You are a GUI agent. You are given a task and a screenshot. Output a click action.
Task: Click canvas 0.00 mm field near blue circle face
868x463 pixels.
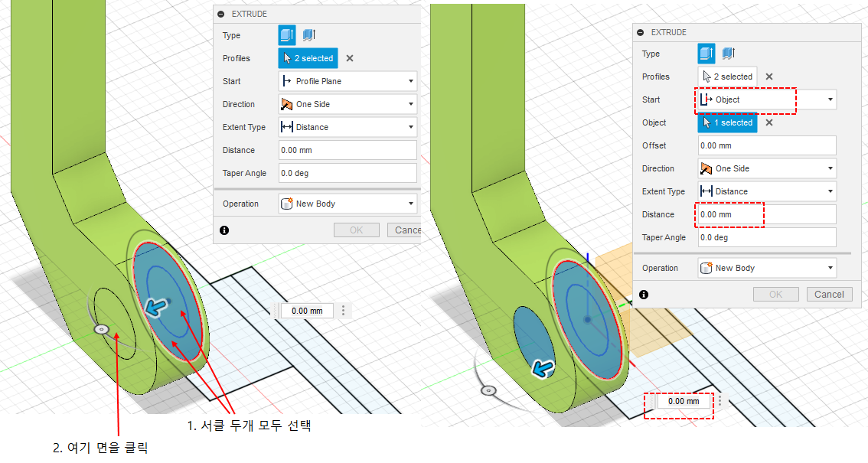(x=307, y=311)
